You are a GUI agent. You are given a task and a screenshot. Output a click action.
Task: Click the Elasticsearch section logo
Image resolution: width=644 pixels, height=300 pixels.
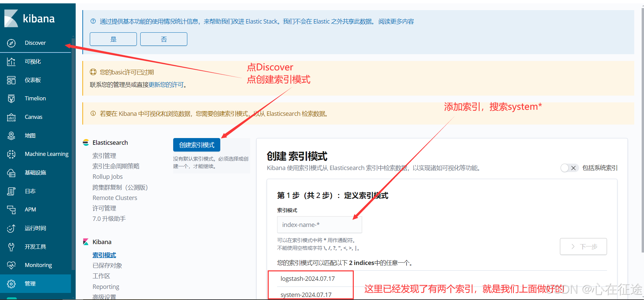tap(86, 142)
